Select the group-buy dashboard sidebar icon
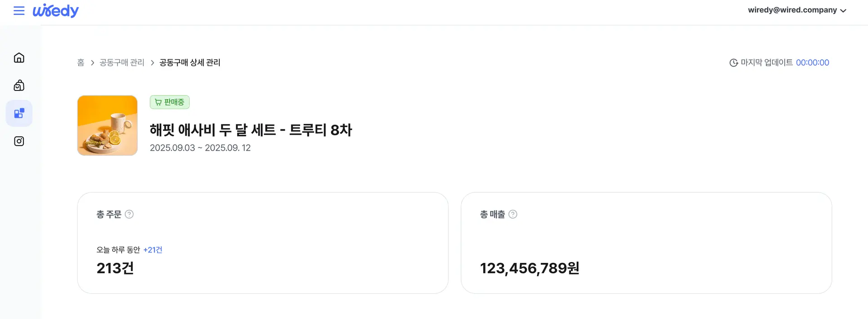The image size is (868, 319). tap(19, 113)
